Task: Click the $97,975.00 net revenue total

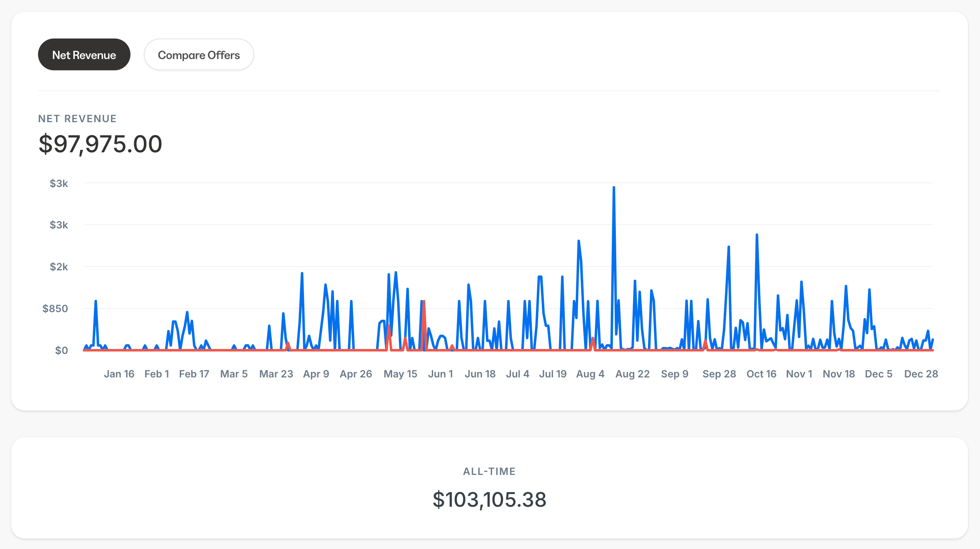Action: tap(100, 144)
